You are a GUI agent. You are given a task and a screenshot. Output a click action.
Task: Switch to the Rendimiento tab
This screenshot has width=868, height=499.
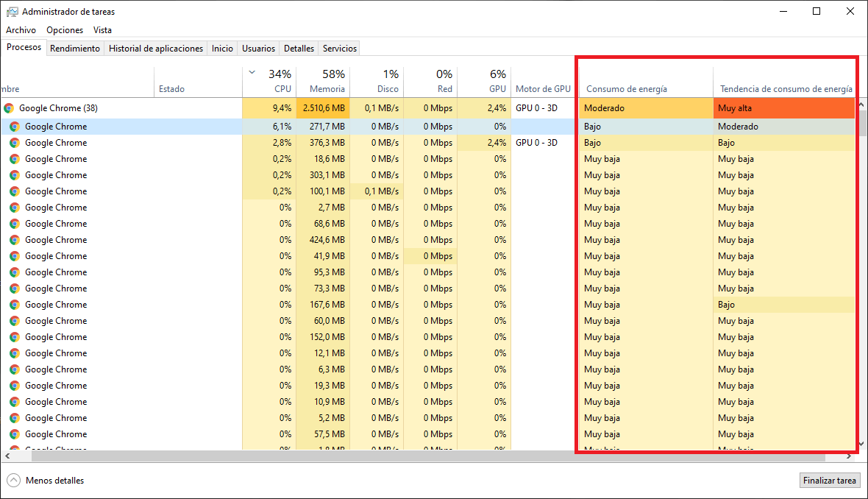coord(75,49)
